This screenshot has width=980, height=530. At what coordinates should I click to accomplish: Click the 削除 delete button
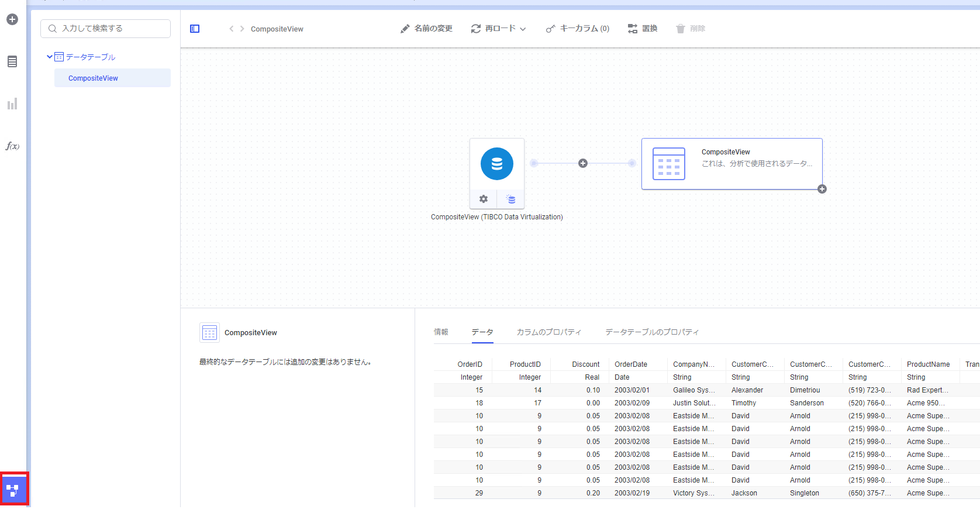coord(691,29)
